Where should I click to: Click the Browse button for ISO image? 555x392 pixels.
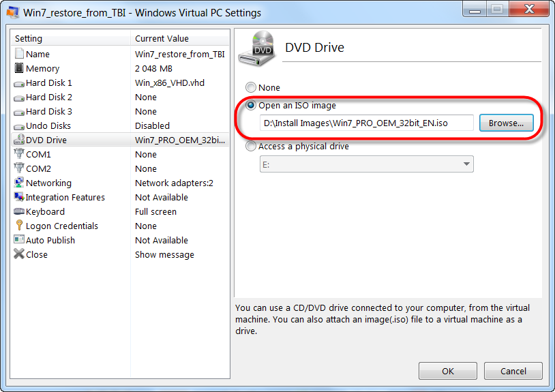coord(506,123)
